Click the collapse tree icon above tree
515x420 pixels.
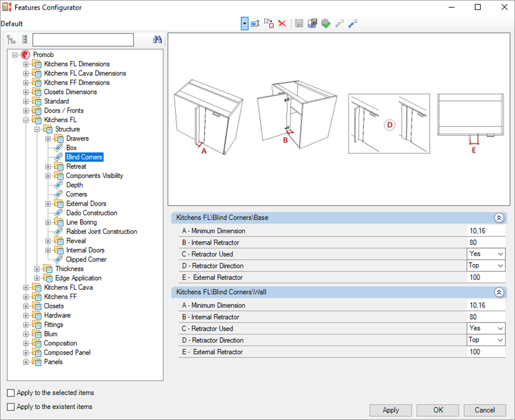24,39
